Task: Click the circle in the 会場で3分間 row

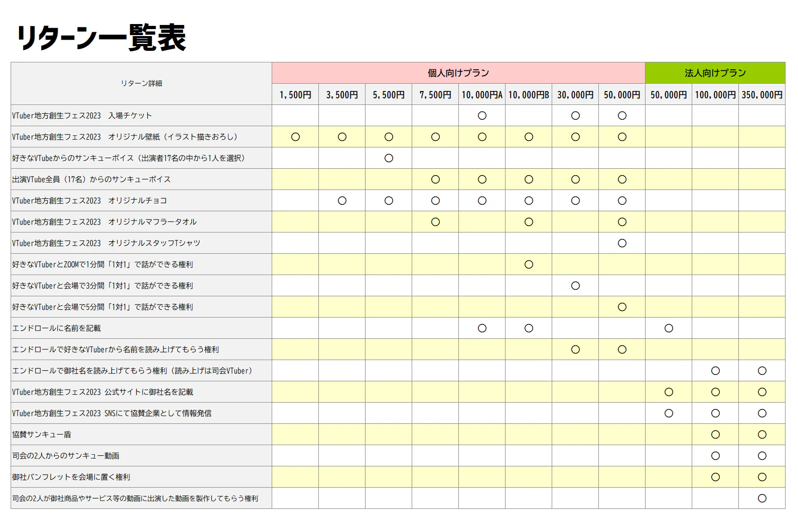Action: click(x=575, y=286)
